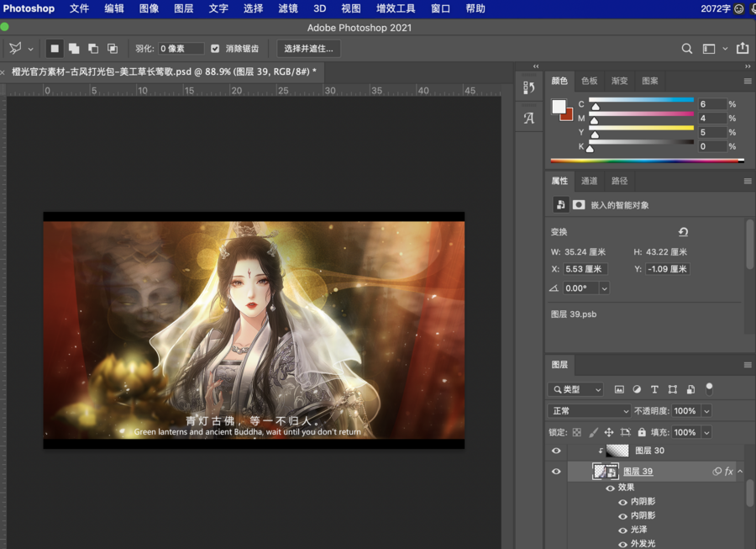The width and height of the screenshot is (756, 549).
Task: Click the lock all icon in Layers panel
Action: (x=641, y=432)
